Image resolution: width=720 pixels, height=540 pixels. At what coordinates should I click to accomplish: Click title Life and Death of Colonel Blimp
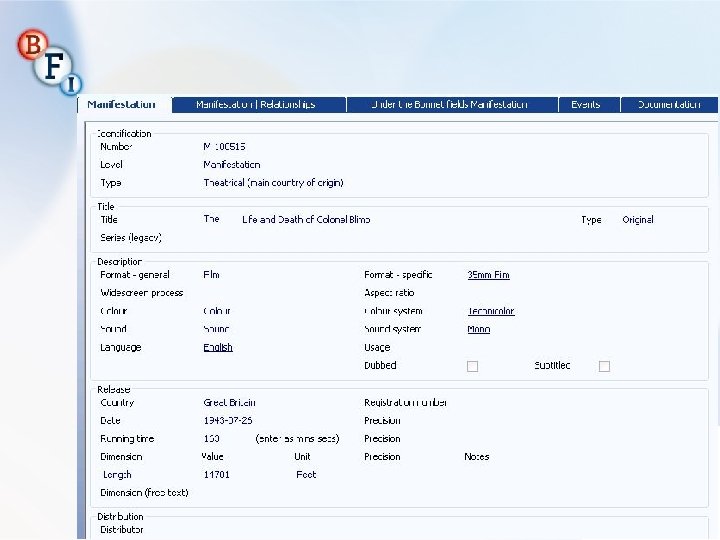click(306, 219)
